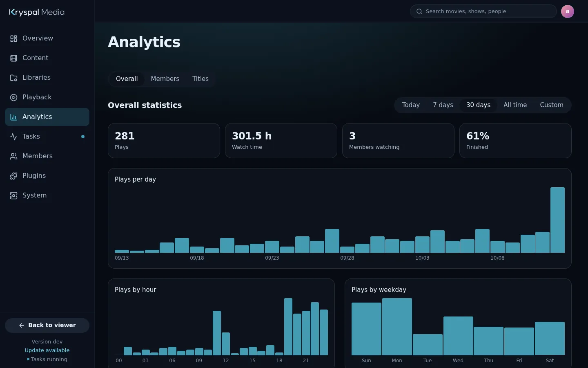Navigate to Playback
Screen dimensions: 588x368
[47, 97]
